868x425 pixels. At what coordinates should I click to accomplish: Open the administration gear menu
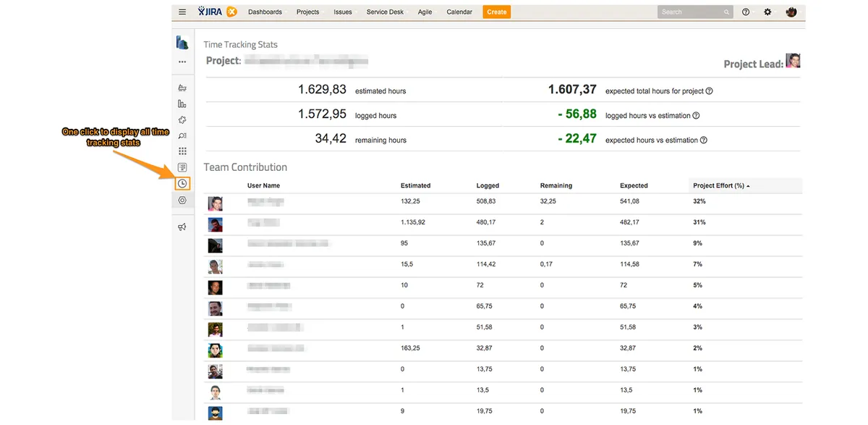point(768,12)
